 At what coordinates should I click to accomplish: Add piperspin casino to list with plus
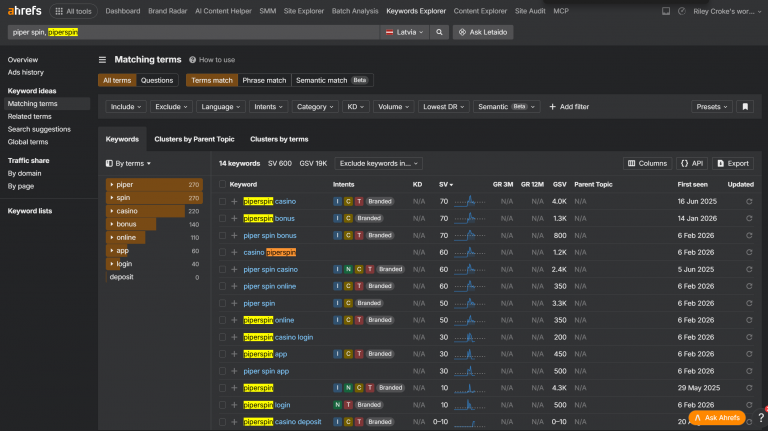[x=234, y=201]
